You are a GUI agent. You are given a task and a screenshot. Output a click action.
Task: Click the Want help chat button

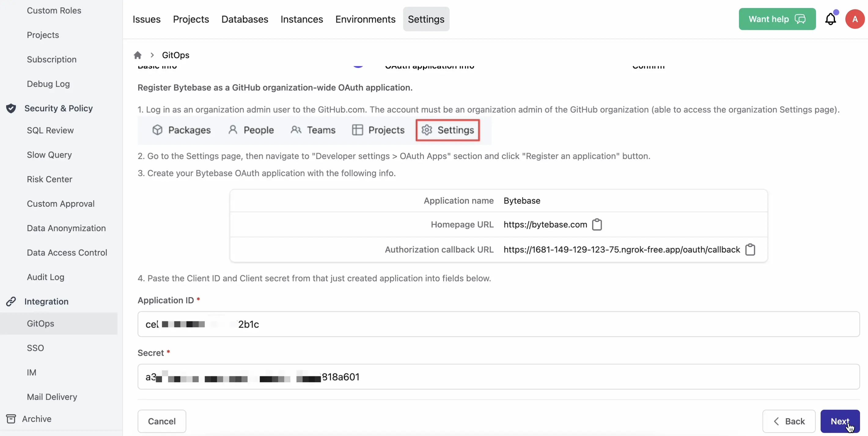point(777,19)
